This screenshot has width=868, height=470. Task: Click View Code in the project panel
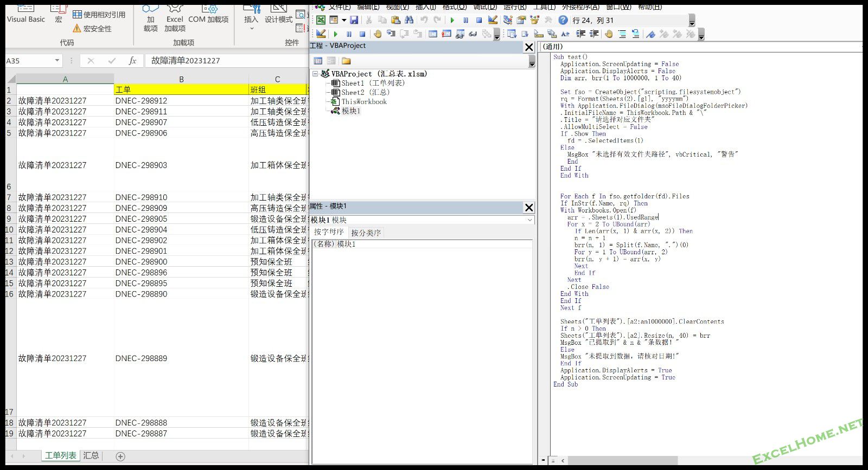click(318, 61)
